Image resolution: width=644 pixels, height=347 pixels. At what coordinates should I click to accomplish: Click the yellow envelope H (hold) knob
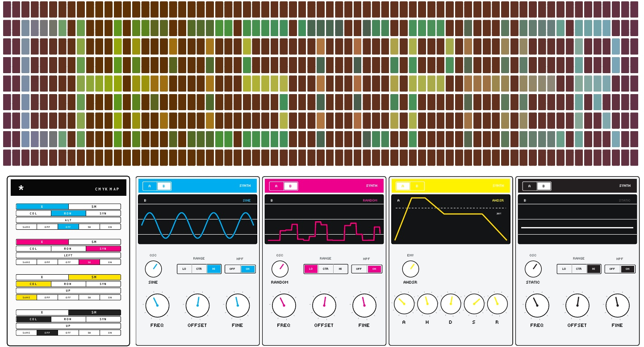pos(427,304)
